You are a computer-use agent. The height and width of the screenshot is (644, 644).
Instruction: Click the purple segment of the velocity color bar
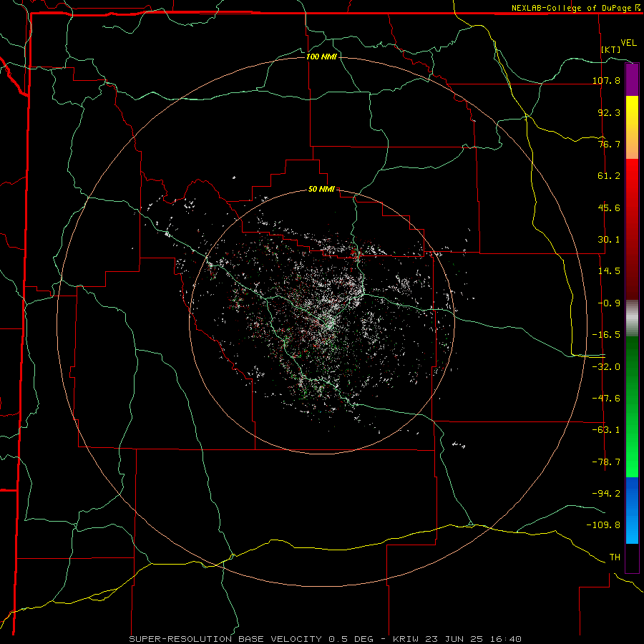632,79
